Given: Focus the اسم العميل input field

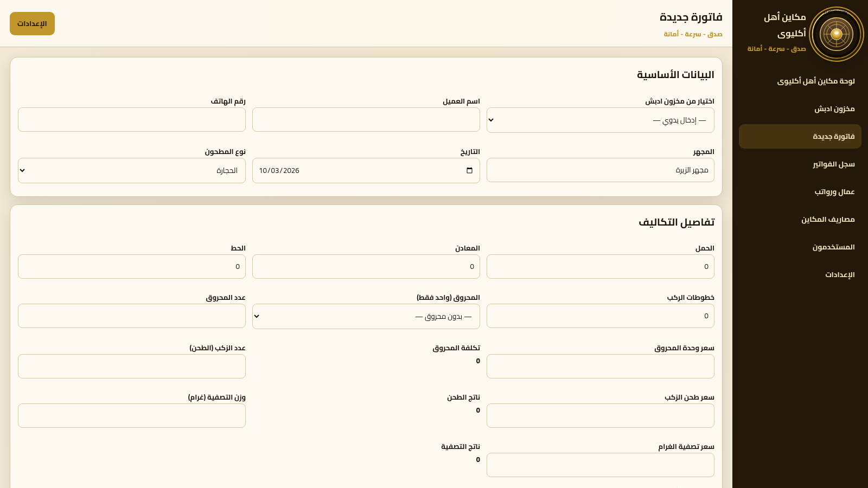Looking at the screenshot, I should tap(366, 119).
